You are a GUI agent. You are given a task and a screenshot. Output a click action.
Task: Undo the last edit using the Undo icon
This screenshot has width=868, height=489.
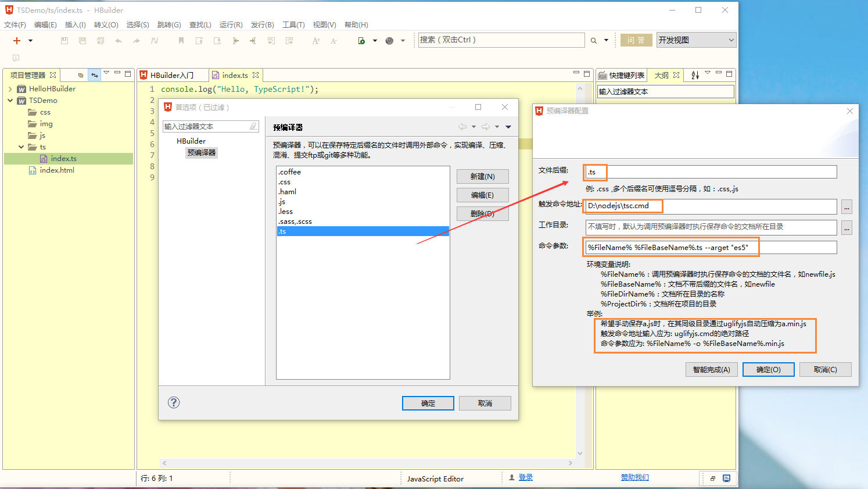(119, 41)
